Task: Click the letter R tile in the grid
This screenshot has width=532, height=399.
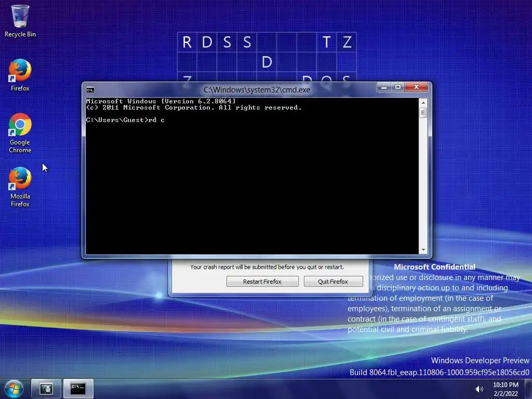Action: pos(187,42)
